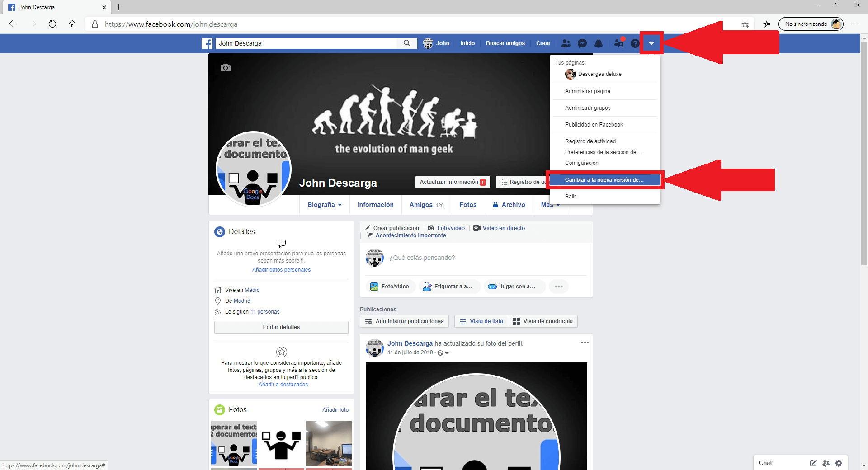Open Preferencias de la sección de noticias
The width and height of the screenshot is (868, 470).
pos(605,152)
